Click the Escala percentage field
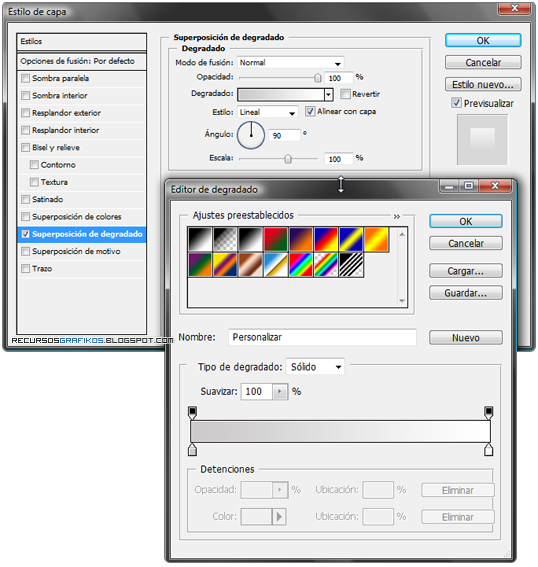538x567 pixels. pos(338,159)
